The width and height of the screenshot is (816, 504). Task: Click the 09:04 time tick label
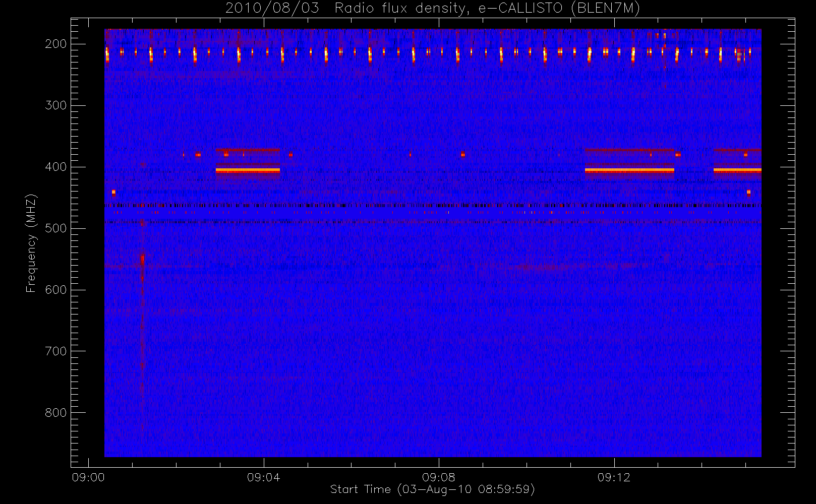coord(264,477)
